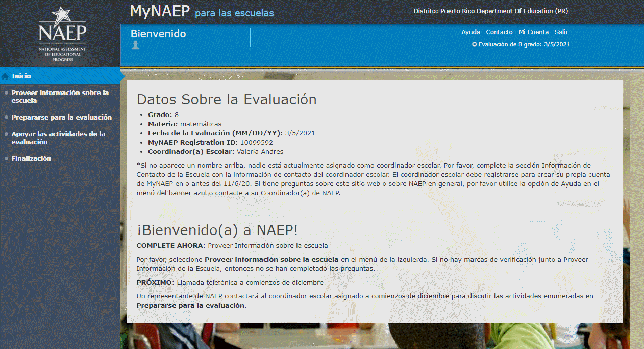The height and width of the screenshot is (349, 644).
Task: Click the MyNAEP Registration ID 10099592
Action: [210, 143]
